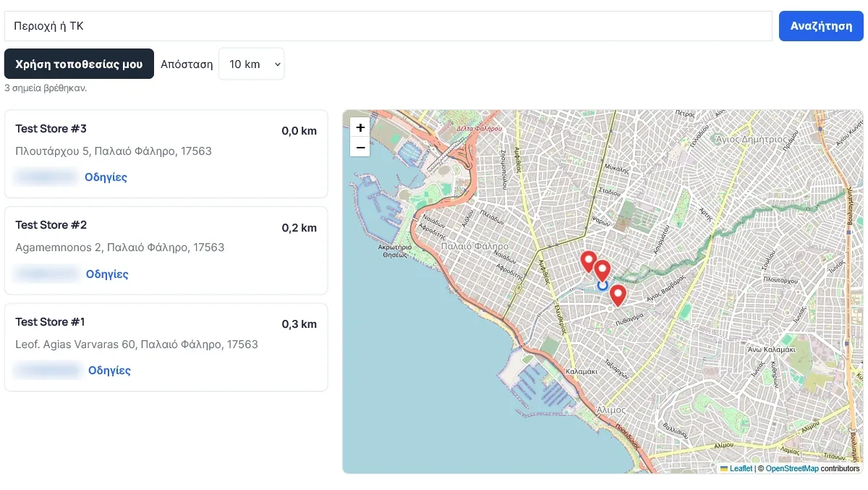The image size is (868, 490).
Task: Select the Test Store #1 title
Action: pyautogui.click(x=50, y=321)
